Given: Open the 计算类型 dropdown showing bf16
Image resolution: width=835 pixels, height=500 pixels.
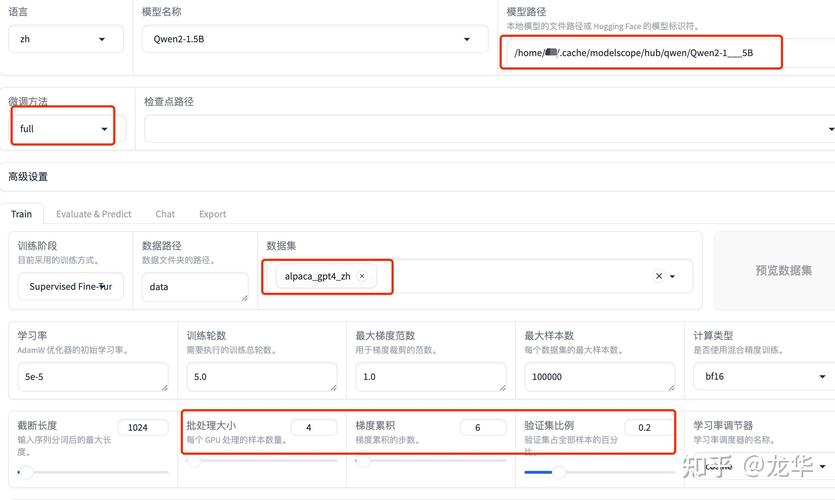Looking at the screenshot, I should 764,376.
